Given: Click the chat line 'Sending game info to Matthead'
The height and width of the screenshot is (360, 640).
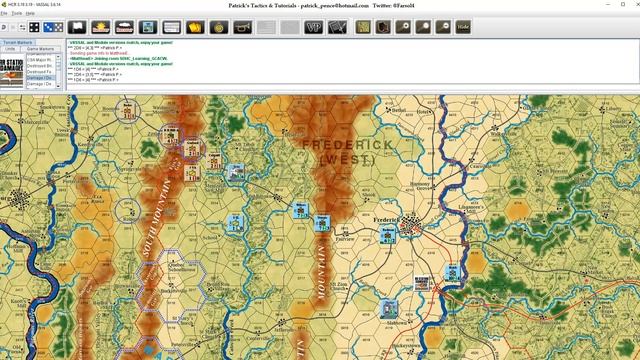Looking at the screenshot, I should coord(99,53).
